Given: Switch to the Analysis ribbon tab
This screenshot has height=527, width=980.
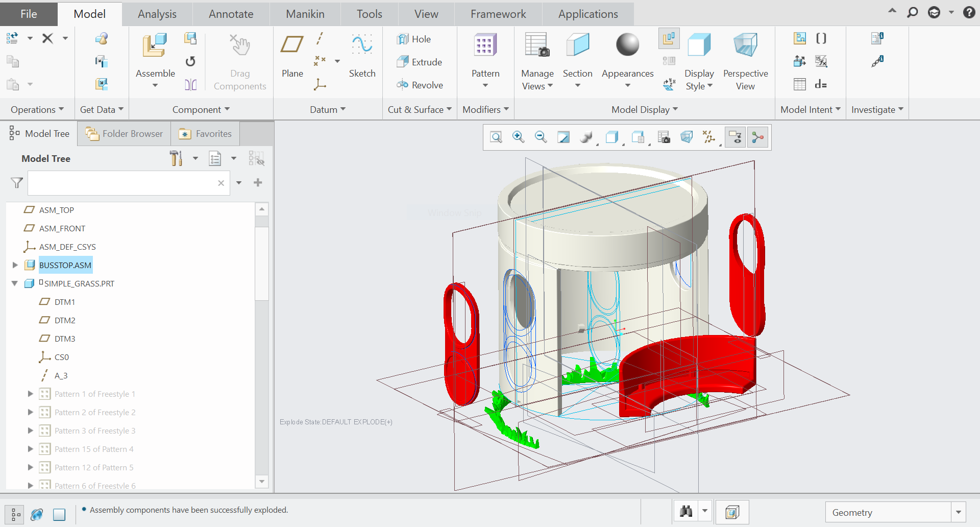Looking at the screenshot, I should pyautogui.click(x=157, y=14).
